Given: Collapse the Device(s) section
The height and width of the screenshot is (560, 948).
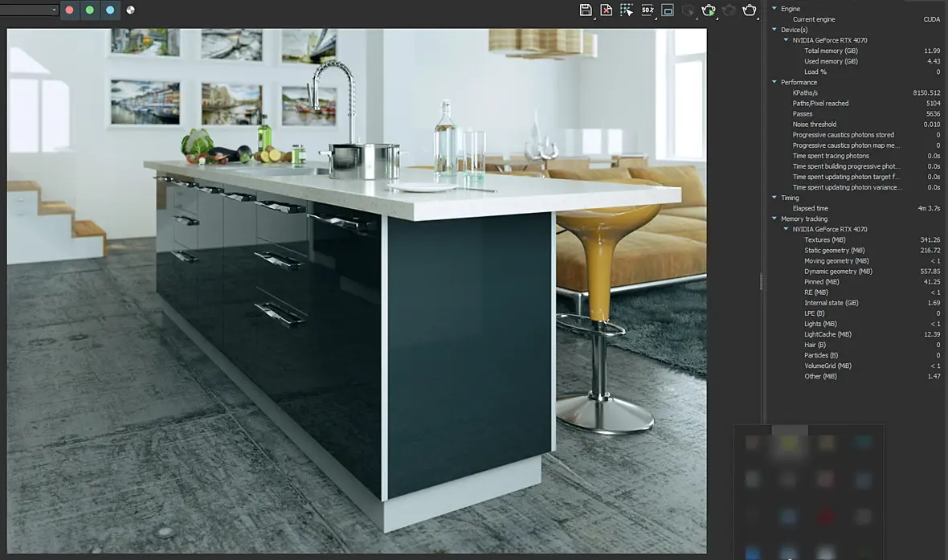Looking at the screenshot, I should point(774,29).
